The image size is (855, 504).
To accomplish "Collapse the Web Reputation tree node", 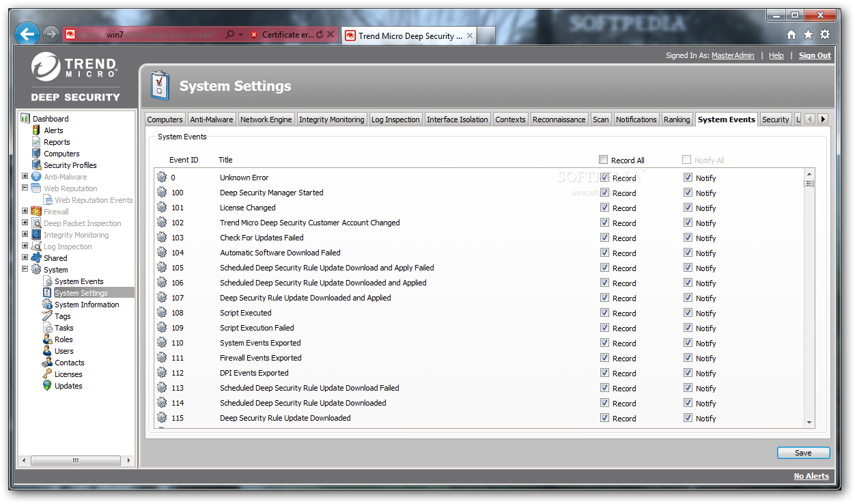I will coord(25,188).
